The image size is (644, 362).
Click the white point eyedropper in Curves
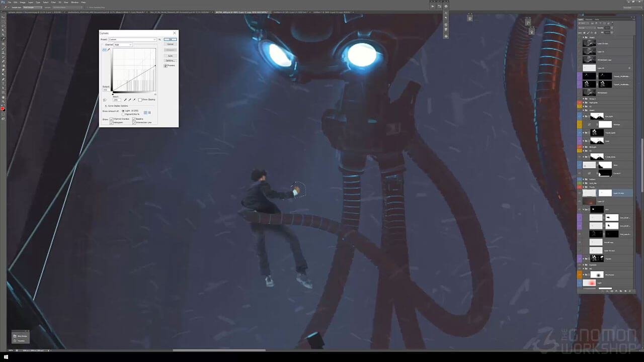click(x=134, y=100)
